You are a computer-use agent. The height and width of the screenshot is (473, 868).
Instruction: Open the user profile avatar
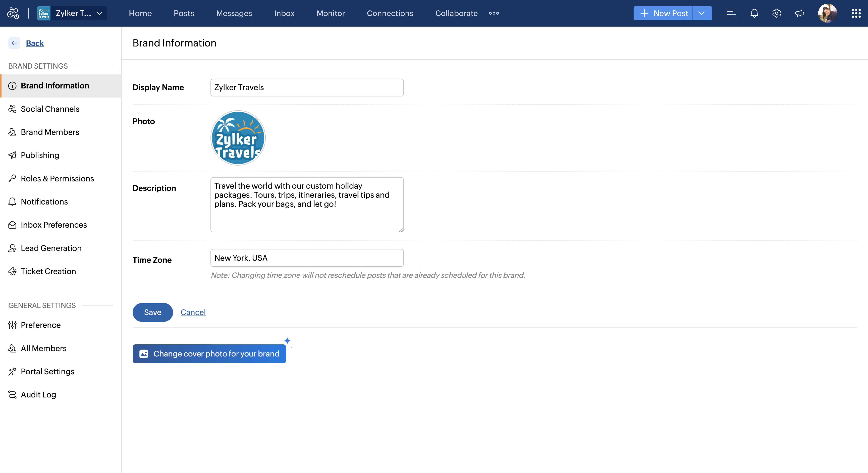(x=827, y=13)
